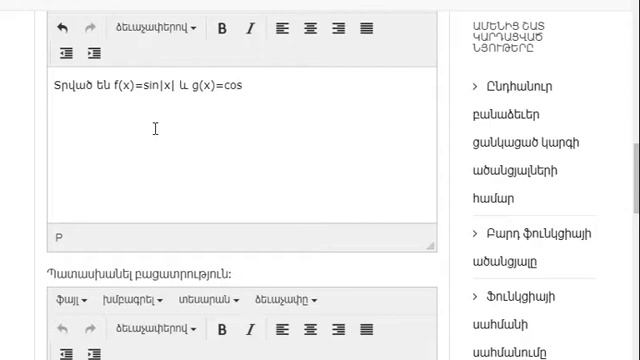Toggle bold in the lower editor
The height and width of the screenshot is (360, 640).
(x=222, y=329)
